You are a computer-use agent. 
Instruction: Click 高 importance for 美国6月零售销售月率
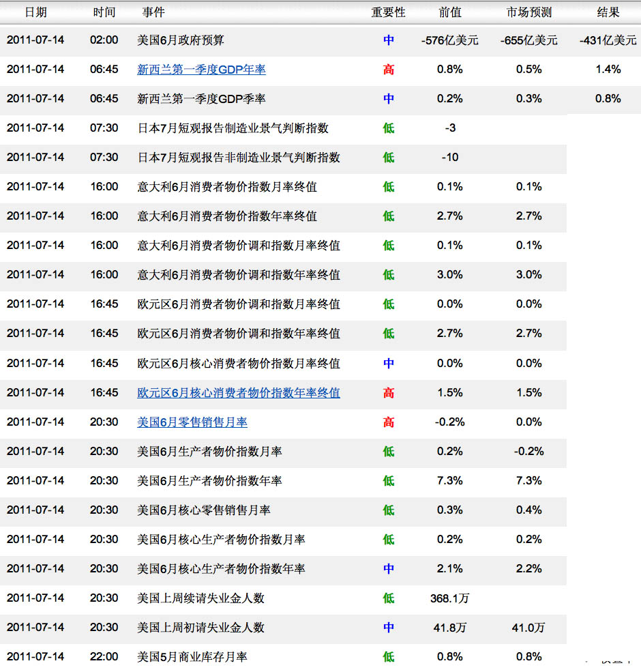coord(389,422)
